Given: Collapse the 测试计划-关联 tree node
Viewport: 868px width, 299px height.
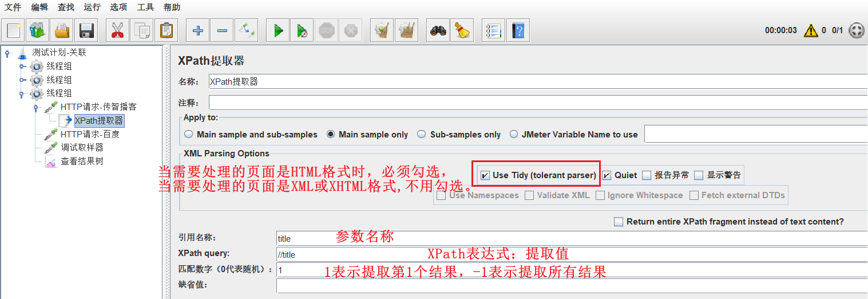Looking at the screenshot, I should pyautogui.click(x=7, y=53).
